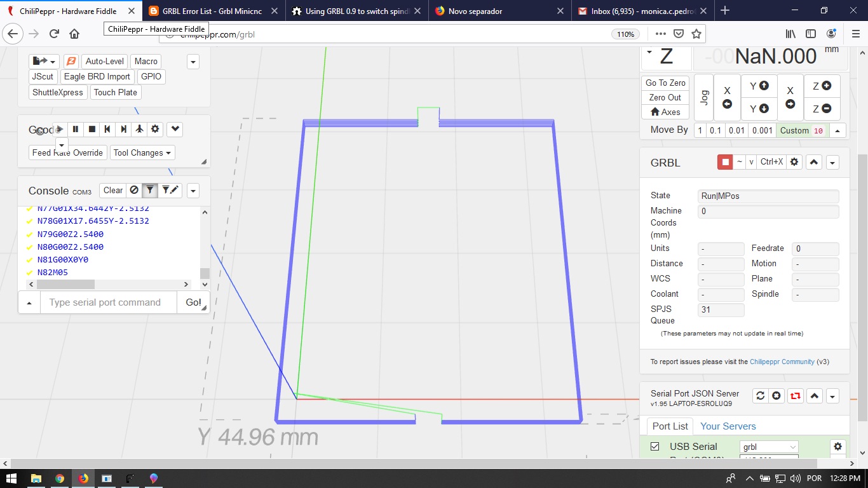This screenshot has height=488, width=868.
Task: Select Move By 0.001 increment
Action: (763, 130)
